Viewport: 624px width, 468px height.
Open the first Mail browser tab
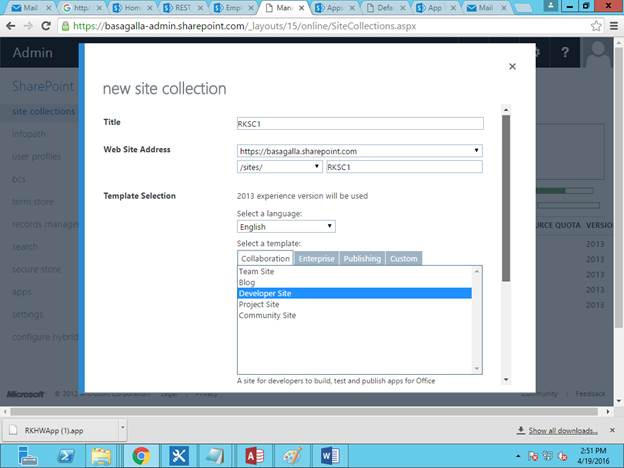pyautogui.click(x=31, y=8)
